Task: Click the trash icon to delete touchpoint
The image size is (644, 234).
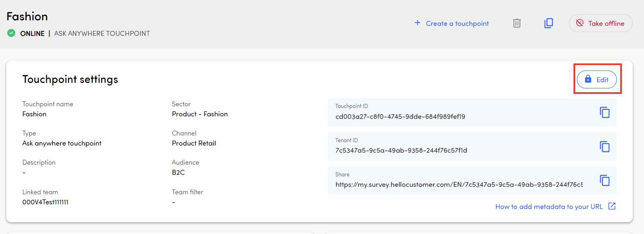Action: click(x=517, y=23)
